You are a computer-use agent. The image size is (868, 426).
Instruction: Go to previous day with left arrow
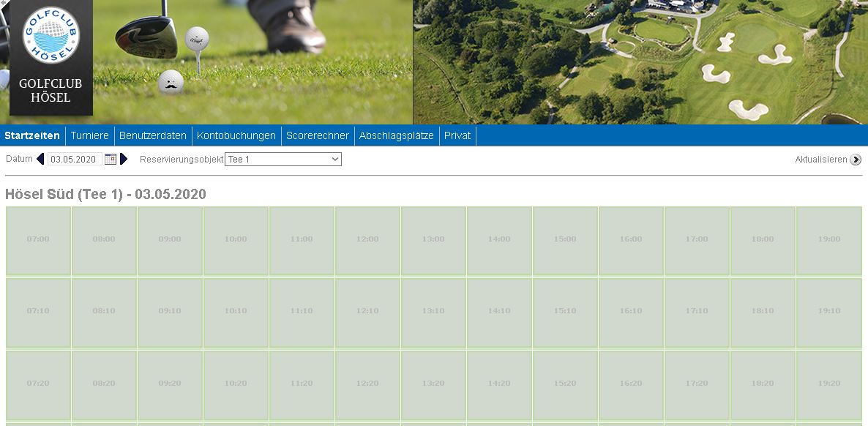tap(40, 159)
